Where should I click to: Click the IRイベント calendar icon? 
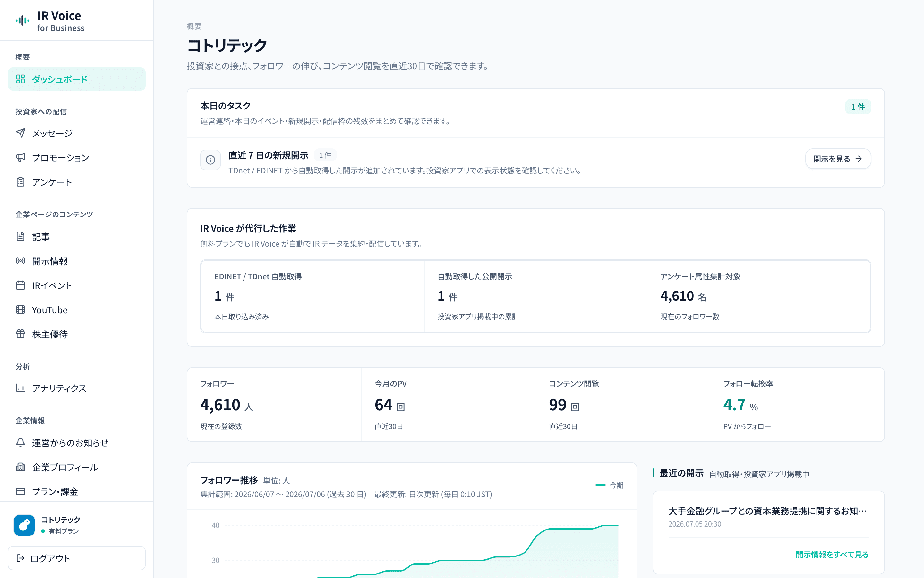21,285
